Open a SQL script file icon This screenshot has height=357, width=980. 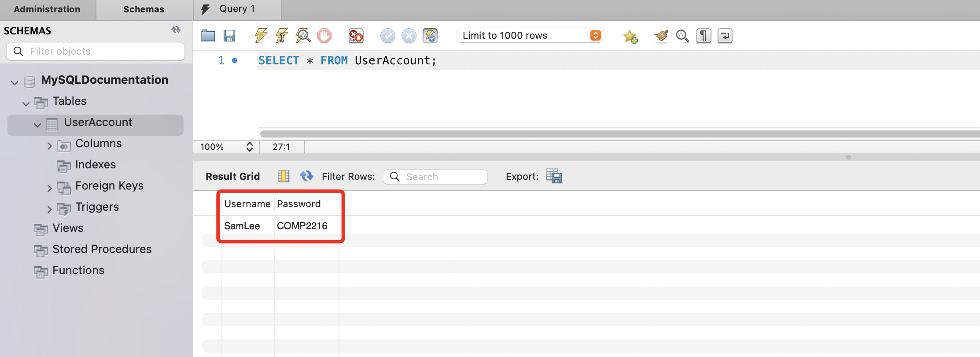[x=208, y=36]
